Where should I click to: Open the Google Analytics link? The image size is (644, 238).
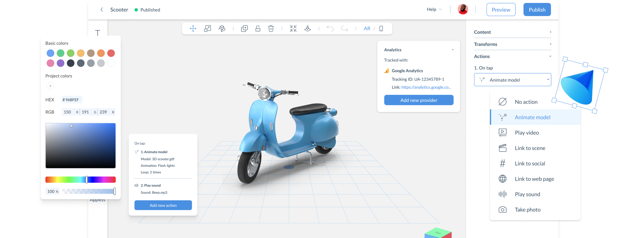pos(426,87)
